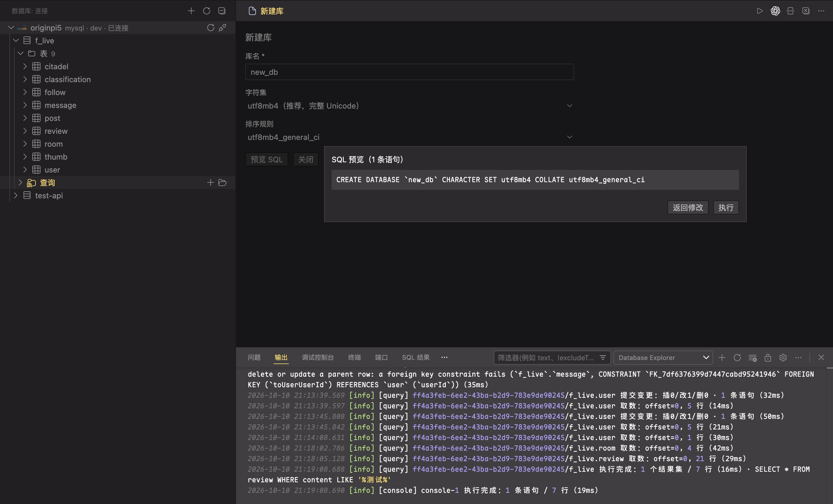This screenshot has height=504, width=833.
Task: Toggle output scroll lock icon
Action: [x=768, y=357]
